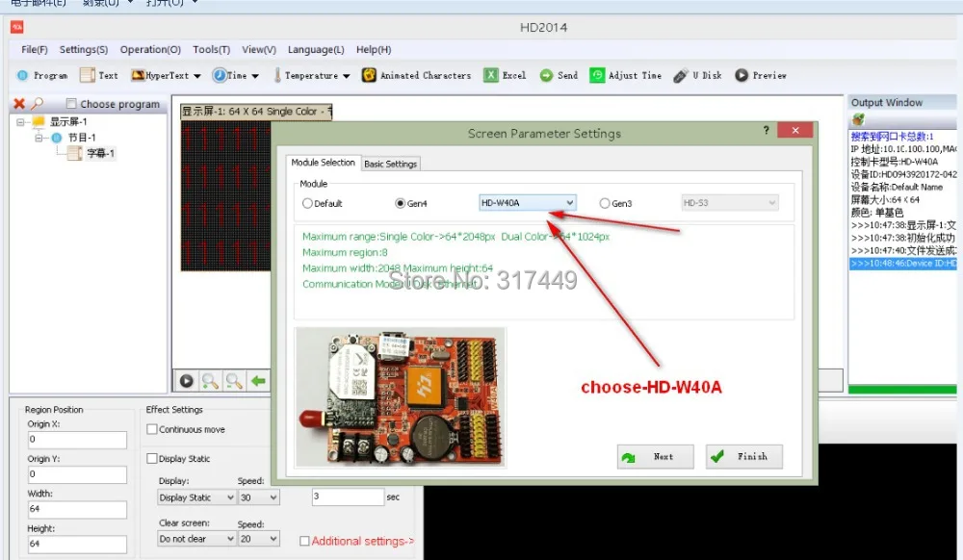The image size is (963, 560).
Task: Click the HD2014 application logo icon
Action: tap(17, 27)
